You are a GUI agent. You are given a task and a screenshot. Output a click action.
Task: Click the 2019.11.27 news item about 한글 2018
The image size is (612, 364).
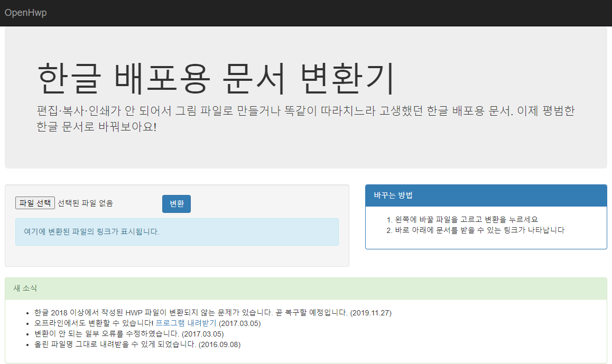(212, 313)
